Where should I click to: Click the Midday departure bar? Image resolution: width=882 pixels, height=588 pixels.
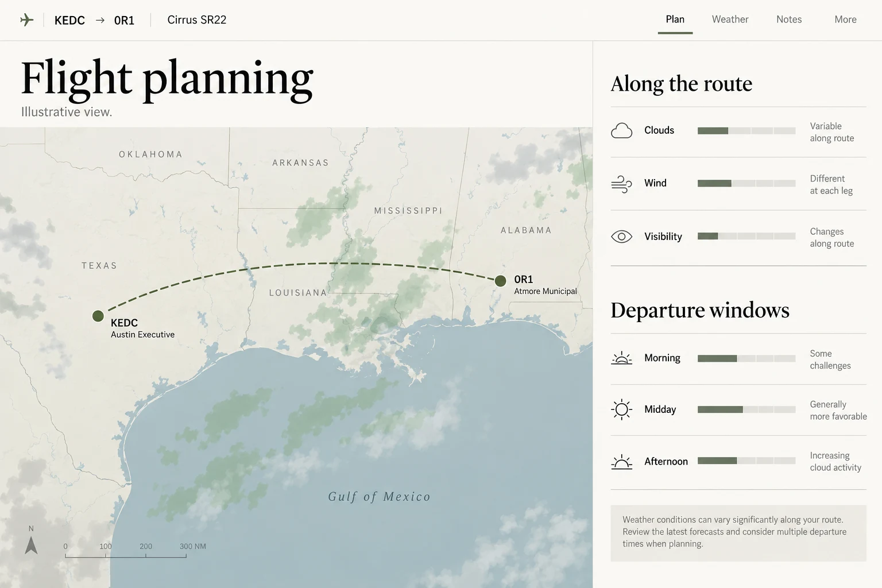(746, 409)
